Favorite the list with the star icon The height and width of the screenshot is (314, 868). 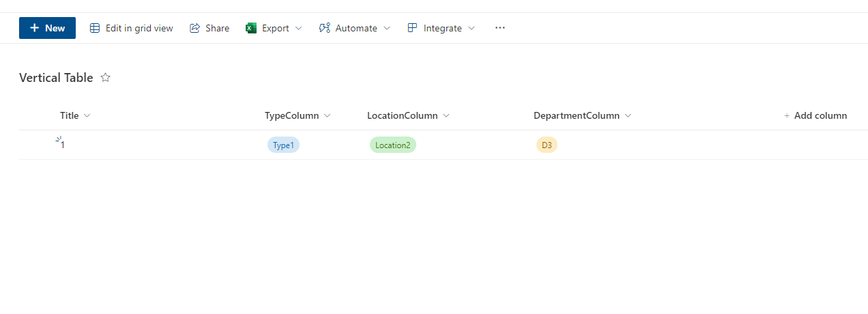pos(106,78)
